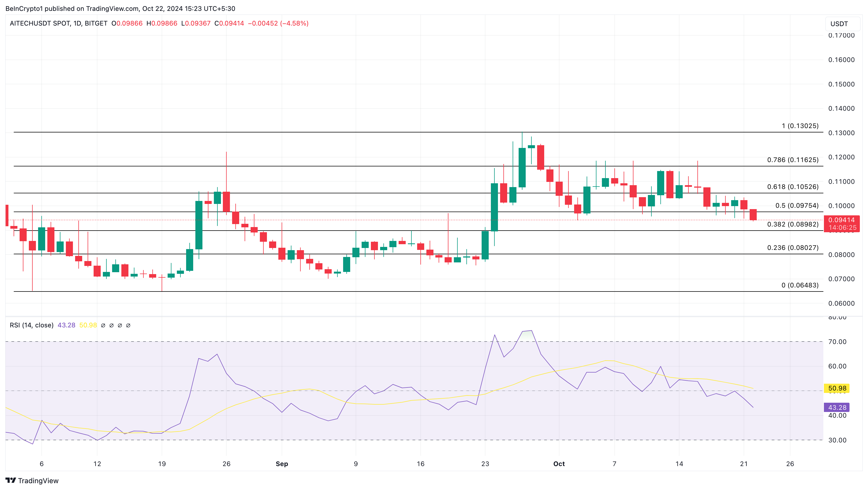Click the TradingView logo icon
The width and height of the screenshot is (868, 490).
11,480
